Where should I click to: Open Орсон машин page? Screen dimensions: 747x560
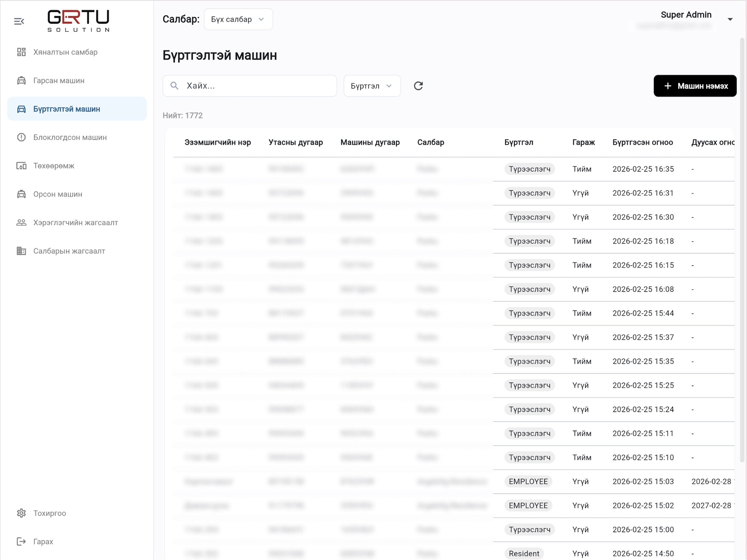point(77,194)
